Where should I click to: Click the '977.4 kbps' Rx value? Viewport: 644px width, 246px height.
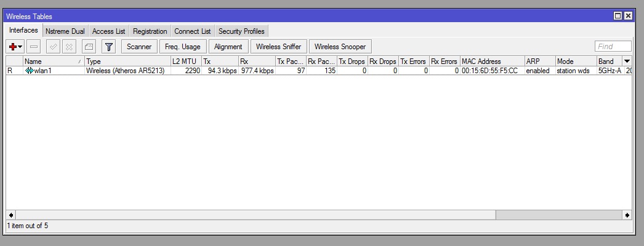pos(257,71)
